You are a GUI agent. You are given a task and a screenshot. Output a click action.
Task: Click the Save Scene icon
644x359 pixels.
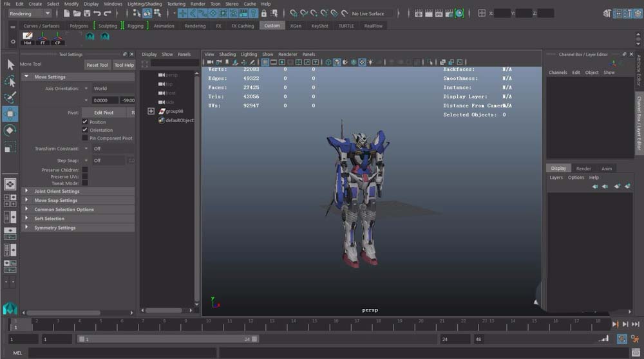coord(87,13)
